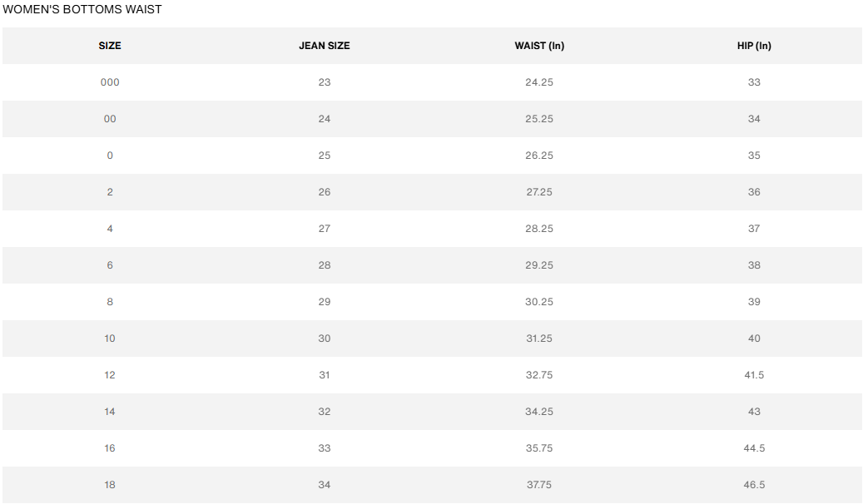The image size is (863, 504).
Task: Click size 14 in the Size column
Action: [110, 412]
